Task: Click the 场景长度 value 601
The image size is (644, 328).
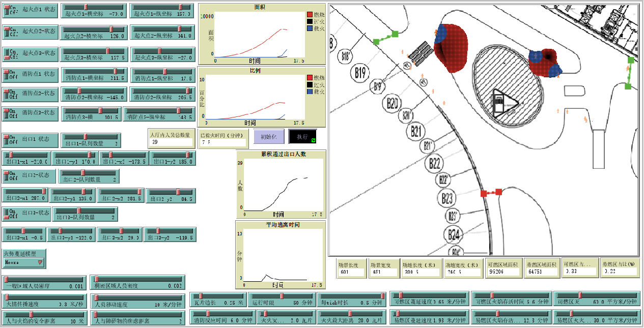Action: coord(351,272)
